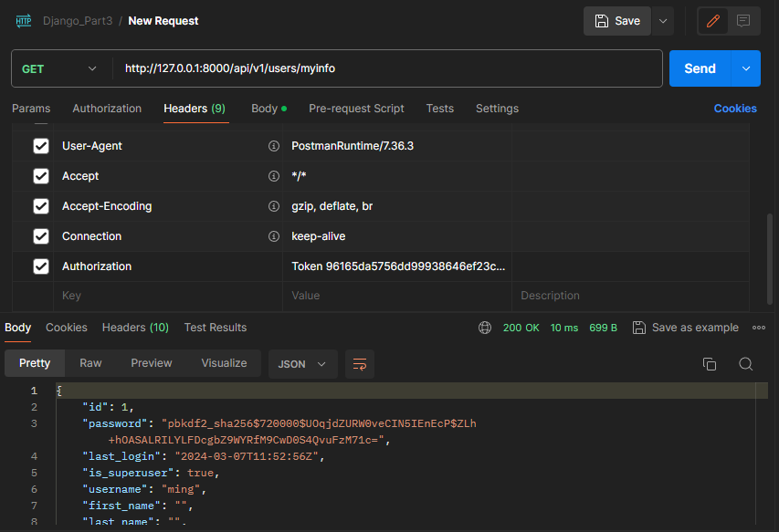Copy the response body icon

click(x=710, y=364)
